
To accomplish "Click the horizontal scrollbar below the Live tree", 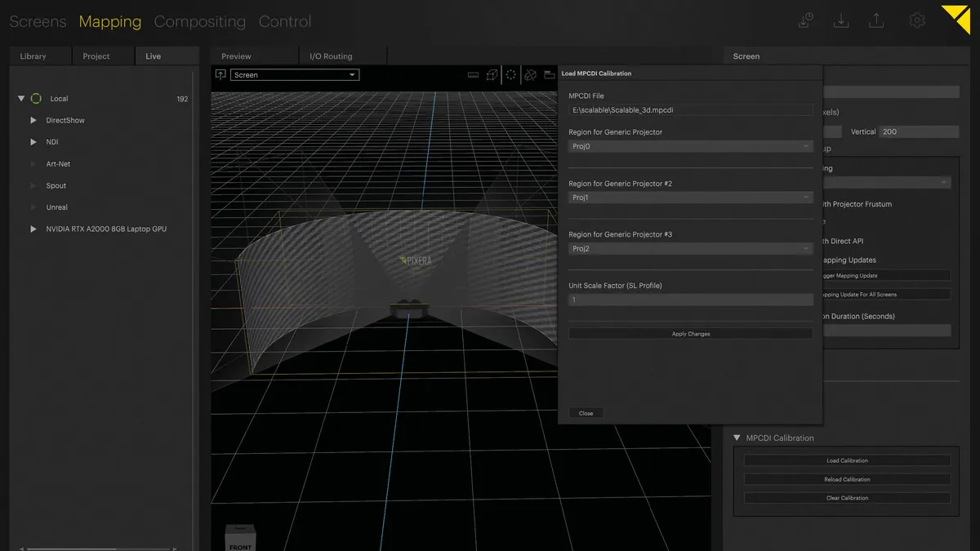I will point(98,549).
